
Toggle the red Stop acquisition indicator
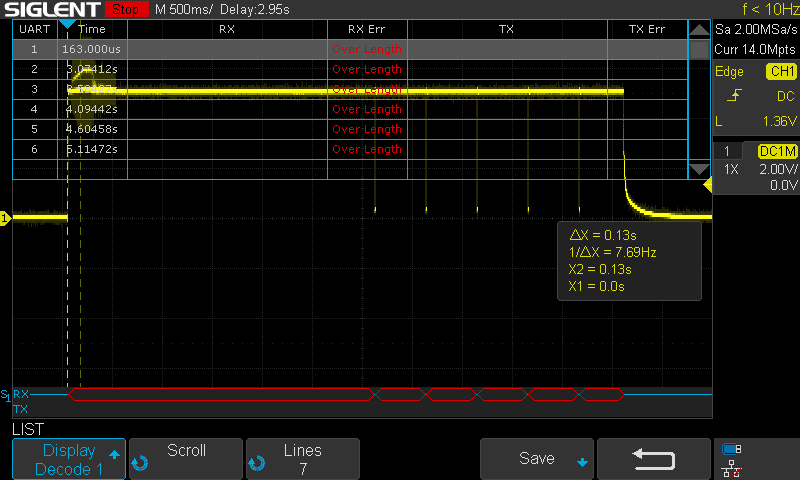[125, 9]
